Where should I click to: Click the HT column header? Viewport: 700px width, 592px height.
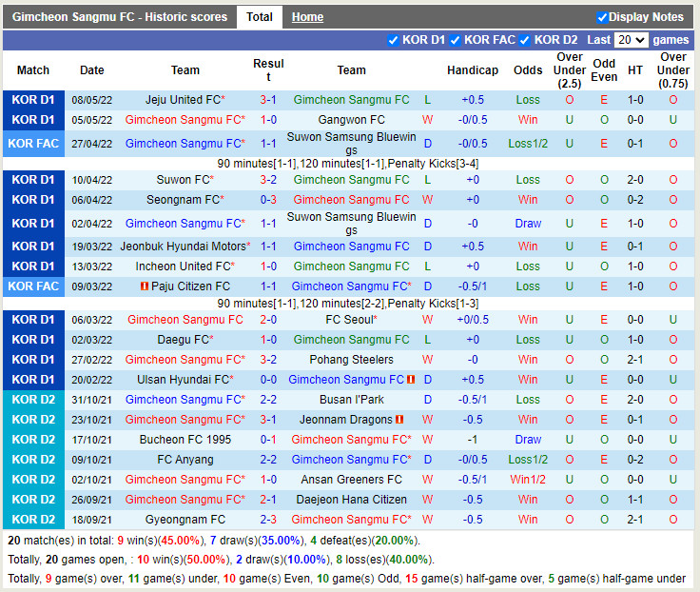634,70
